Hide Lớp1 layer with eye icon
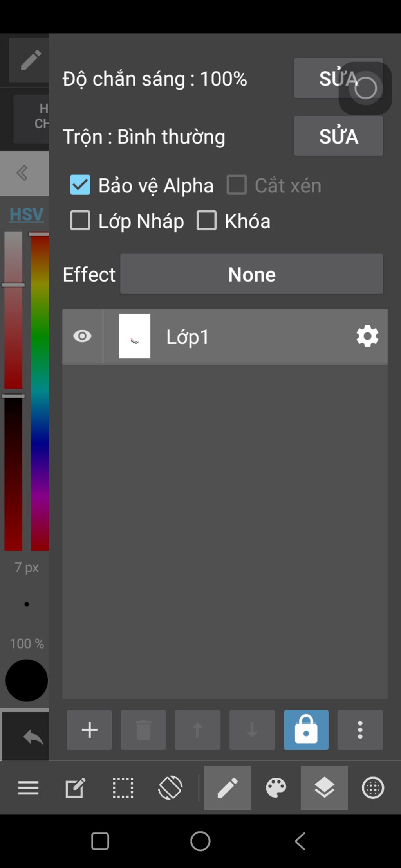 [x=82, y=336]
